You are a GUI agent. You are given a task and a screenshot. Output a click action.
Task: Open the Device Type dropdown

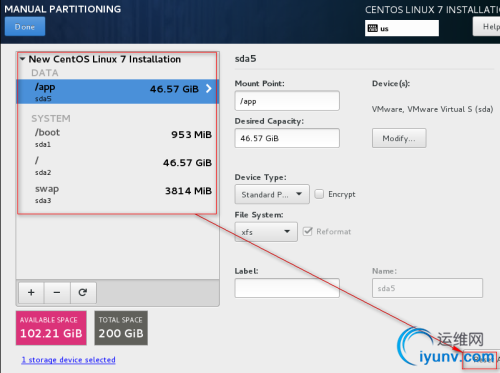272,194
